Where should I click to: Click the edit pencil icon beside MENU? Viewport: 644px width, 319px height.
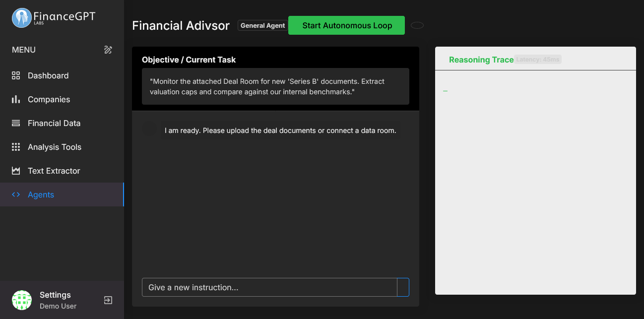tap(108, 50)
